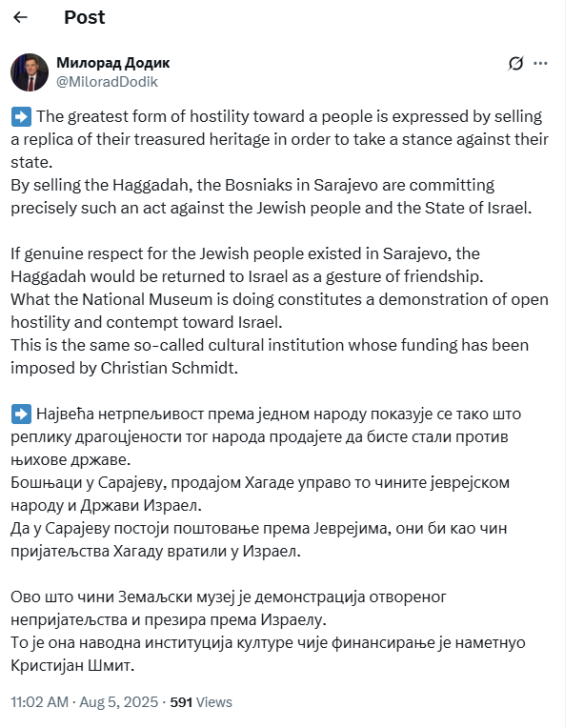Viewport: 584px width, 728px height.
Task: Click the display name Милорад Додик
Action: tap(112, 63)
